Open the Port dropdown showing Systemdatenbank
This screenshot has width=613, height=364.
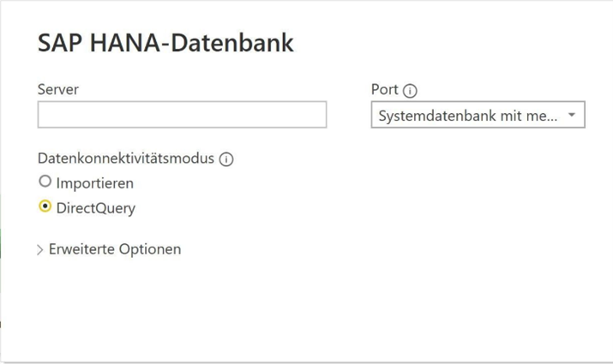tap(478, 115)
